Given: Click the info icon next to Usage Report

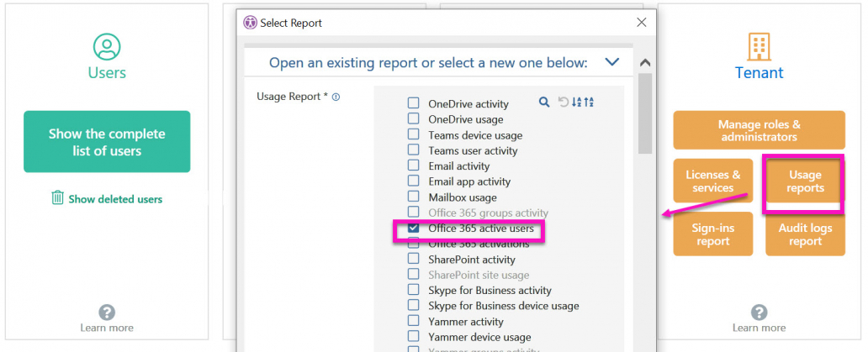Looking at the screenshot, I should click(x=336, y=97).
